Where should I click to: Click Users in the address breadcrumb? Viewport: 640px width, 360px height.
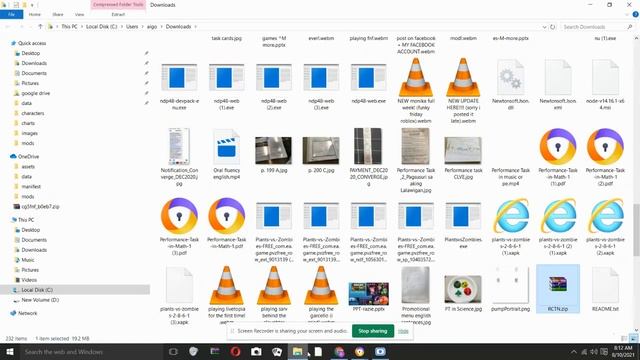[x=132, y=27]
